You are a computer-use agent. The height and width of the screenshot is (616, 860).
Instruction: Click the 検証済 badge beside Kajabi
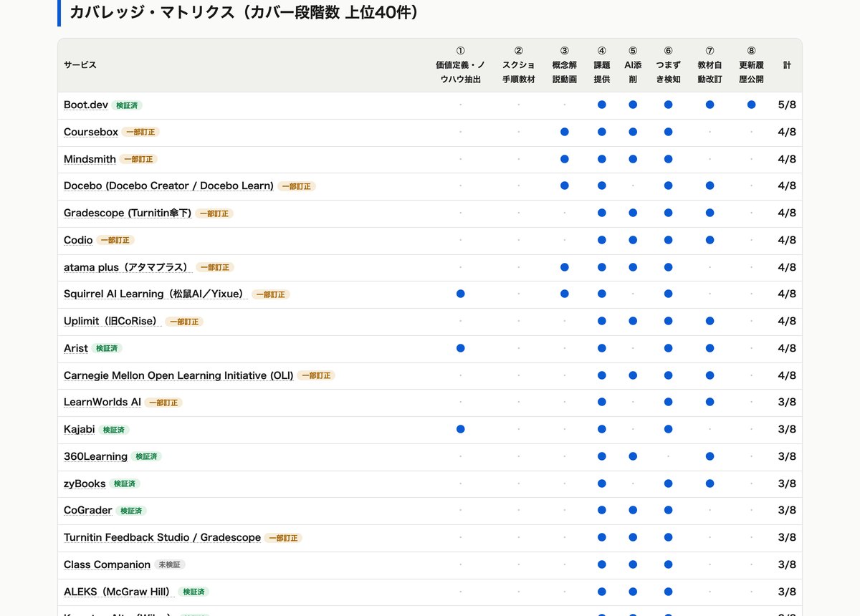click(114, 430)
